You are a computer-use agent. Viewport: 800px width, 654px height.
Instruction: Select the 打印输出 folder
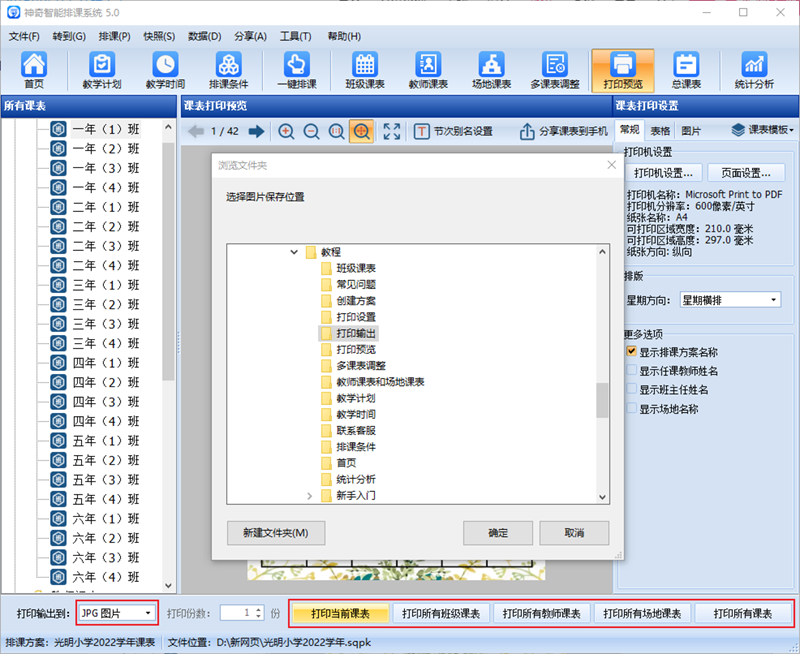tap(357, 332)
